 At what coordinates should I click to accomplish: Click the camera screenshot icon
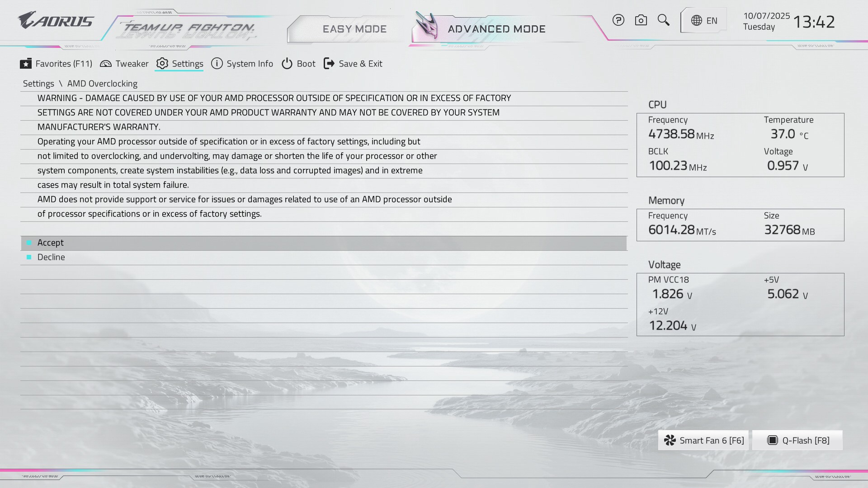point(641,20)
